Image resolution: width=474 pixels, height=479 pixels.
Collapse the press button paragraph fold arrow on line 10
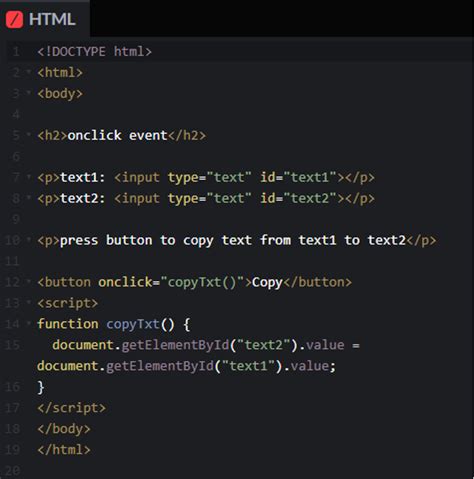pos(29,240)
